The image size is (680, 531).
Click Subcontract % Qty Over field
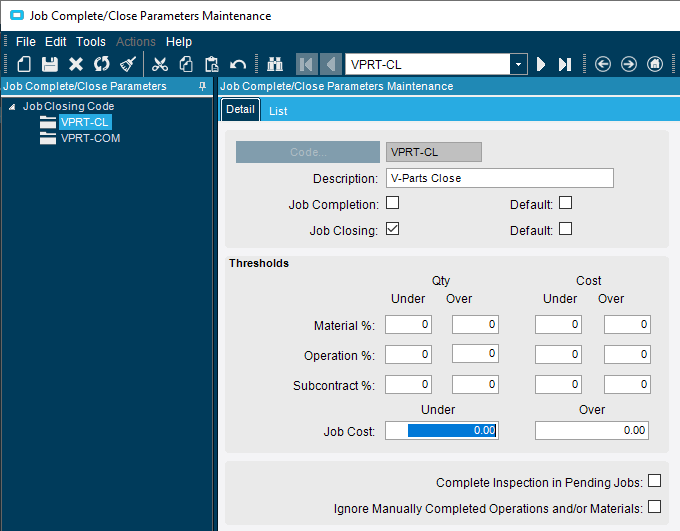coord(475,384)
